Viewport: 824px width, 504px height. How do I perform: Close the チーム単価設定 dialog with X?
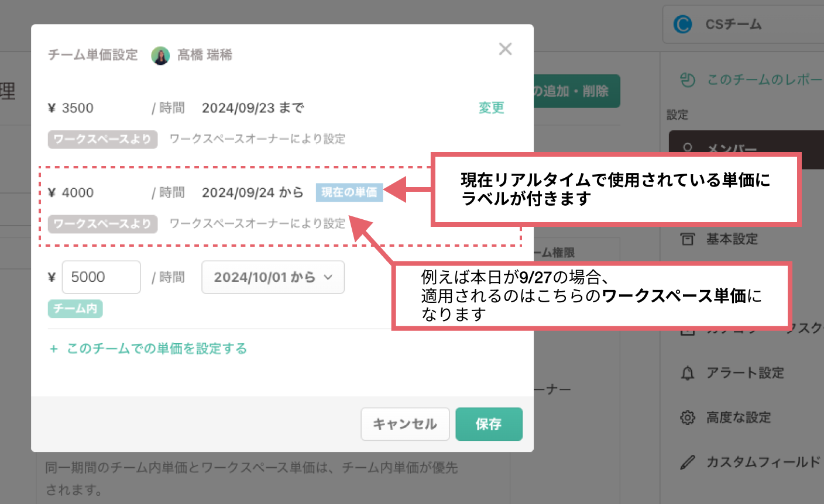[505, 49]
